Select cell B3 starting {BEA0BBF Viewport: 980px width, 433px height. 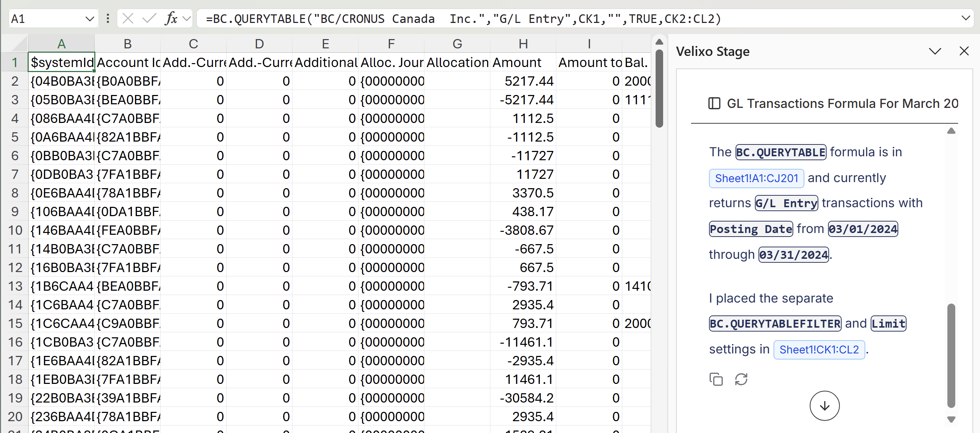tap(128, 99)
